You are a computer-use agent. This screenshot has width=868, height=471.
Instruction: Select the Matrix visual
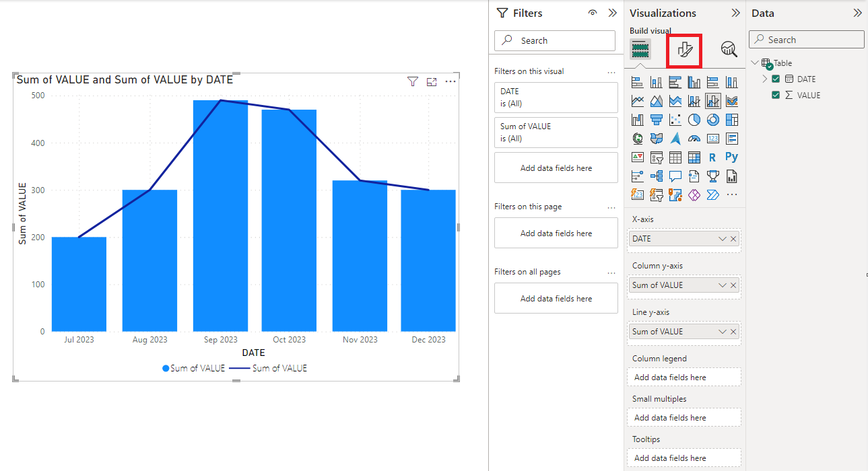694,158
